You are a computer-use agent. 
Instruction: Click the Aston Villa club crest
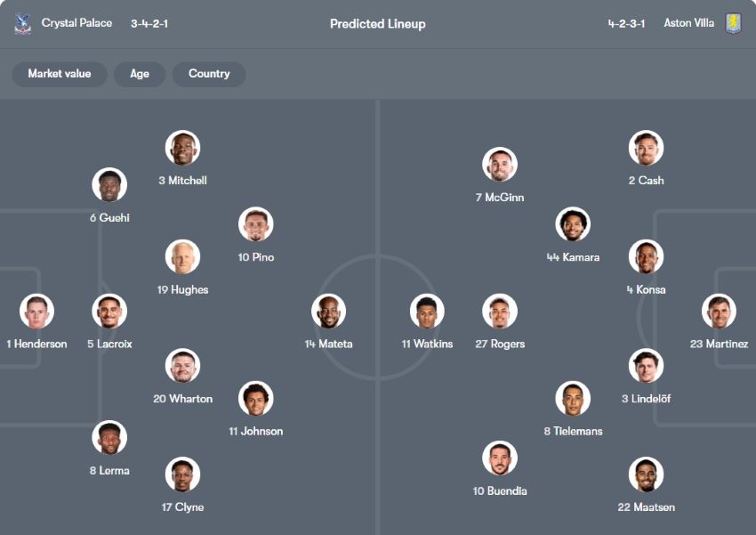point(733,24)
